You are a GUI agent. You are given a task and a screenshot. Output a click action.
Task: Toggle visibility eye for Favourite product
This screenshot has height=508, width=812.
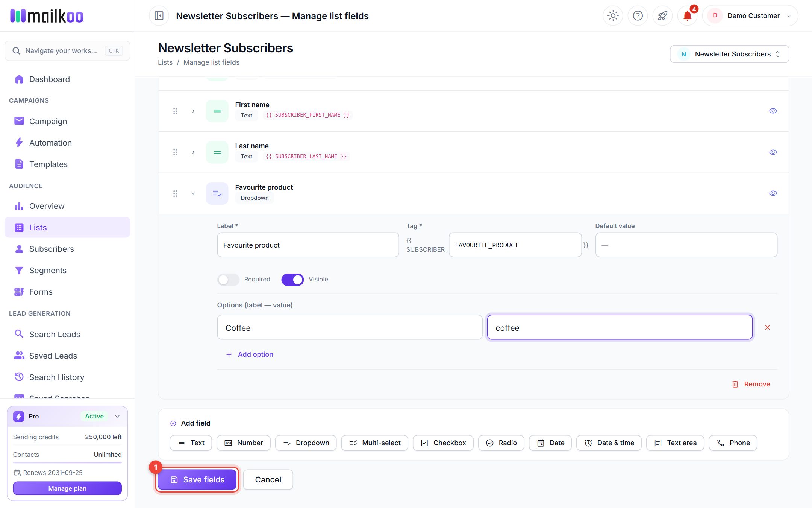click(773, 193)
